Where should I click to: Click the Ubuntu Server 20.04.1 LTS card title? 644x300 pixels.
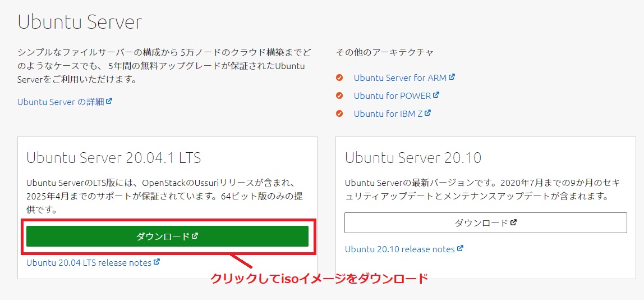coord(114,158)
